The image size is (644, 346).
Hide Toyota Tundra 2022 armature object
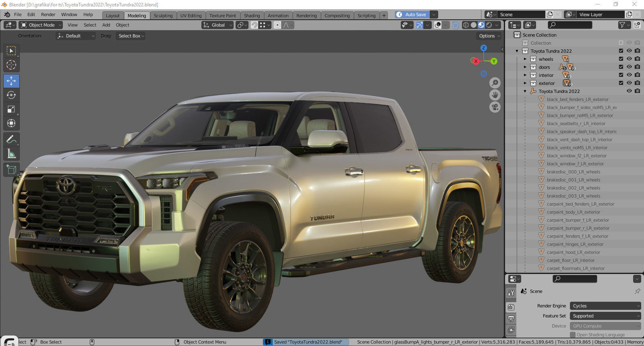coord(629,91)
